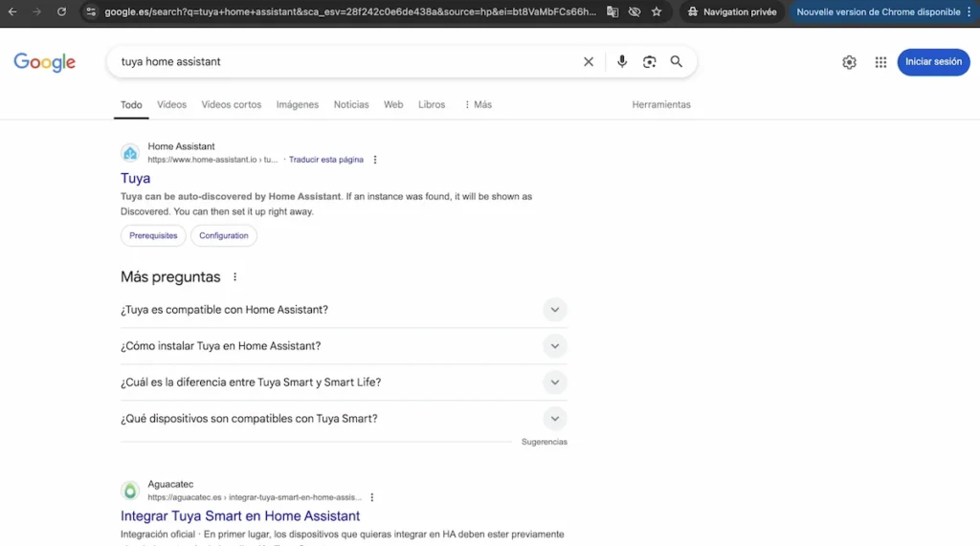Viewport: 980px width, 546px height.
Task: Start voice search with microphone icon
Action: 622,61
